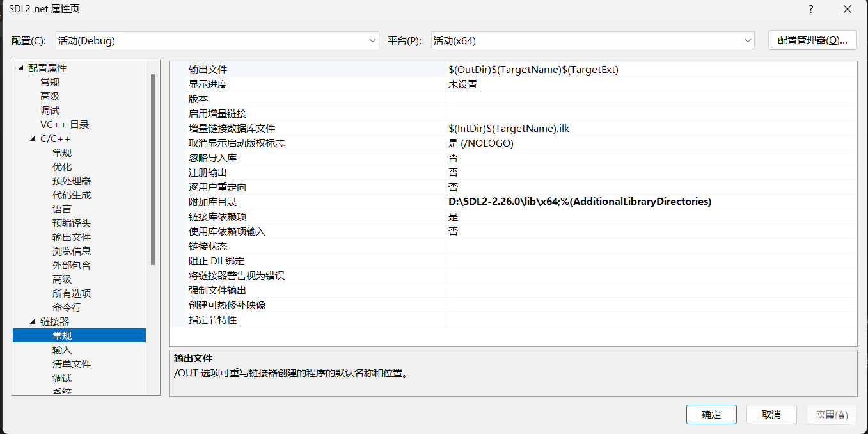The width and height of the screenshot is (868, 434).
Task: Open the 配置 combo box showing 活动(Debug)
Action: click(217, 40)
